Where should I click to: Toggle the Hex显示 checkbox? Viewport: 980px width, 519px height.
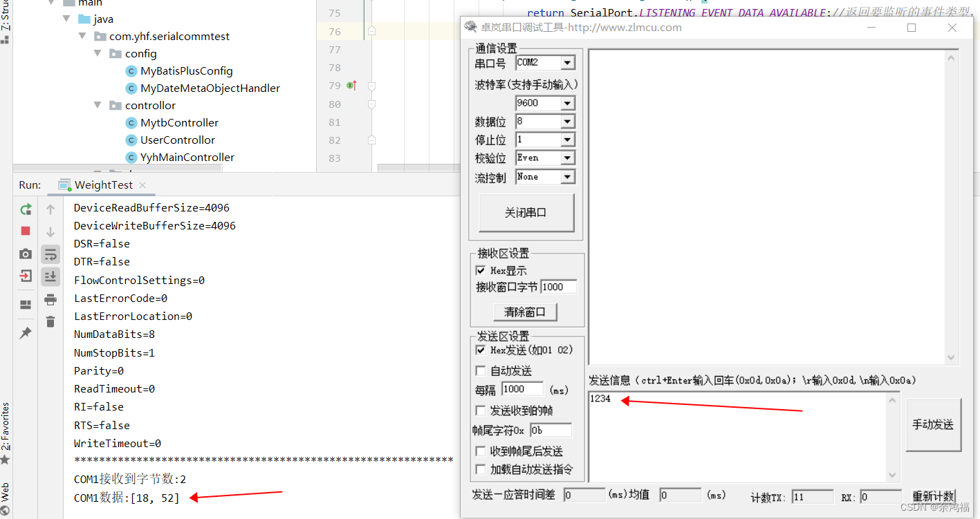(x=481, y=270)
